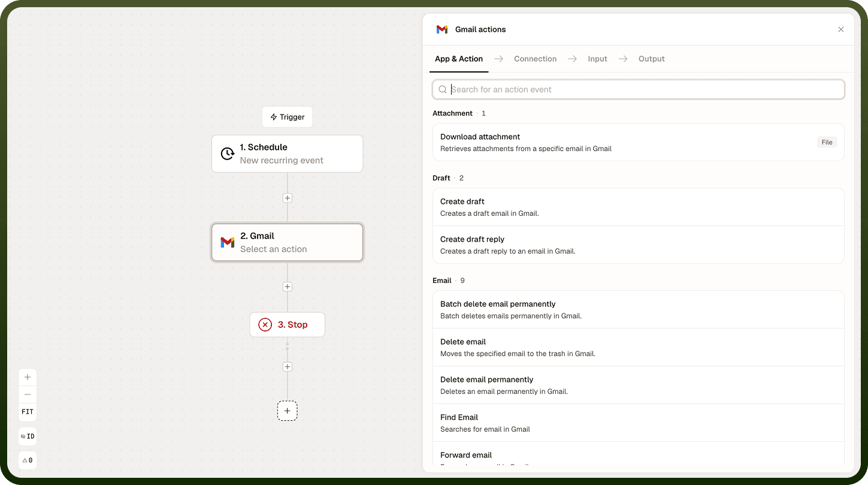Click the Attachment category heading
This screenshot has height=485, width=868.
pos(452,113)
